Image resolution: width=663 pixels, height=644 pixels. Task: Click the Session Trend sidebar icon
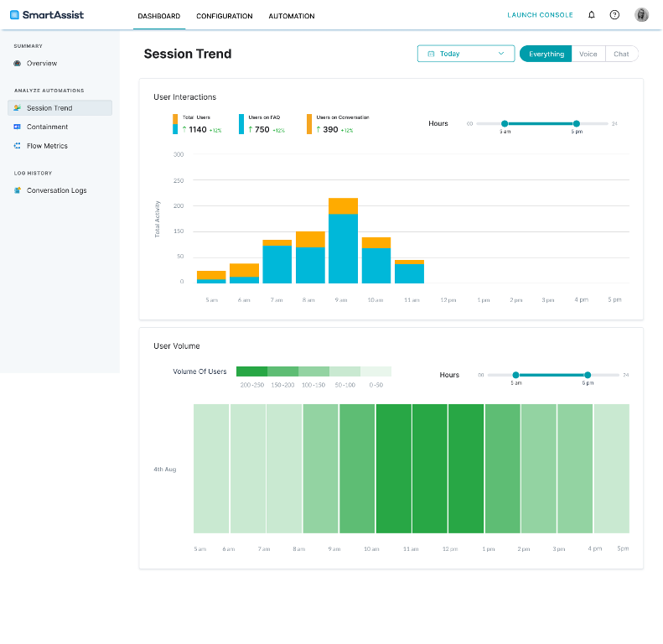(x=18, y=108)
